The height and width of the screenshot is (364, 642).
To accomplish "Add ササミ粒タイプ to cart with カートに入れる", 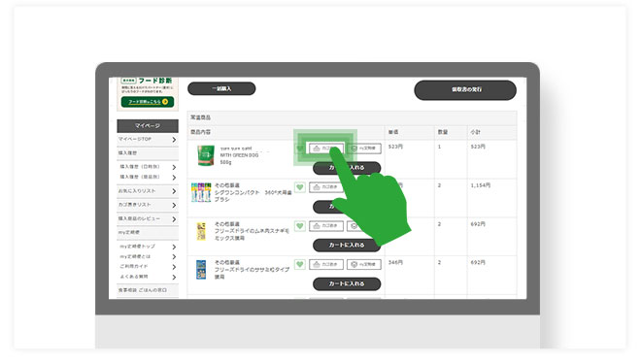I will coord(347,283).
